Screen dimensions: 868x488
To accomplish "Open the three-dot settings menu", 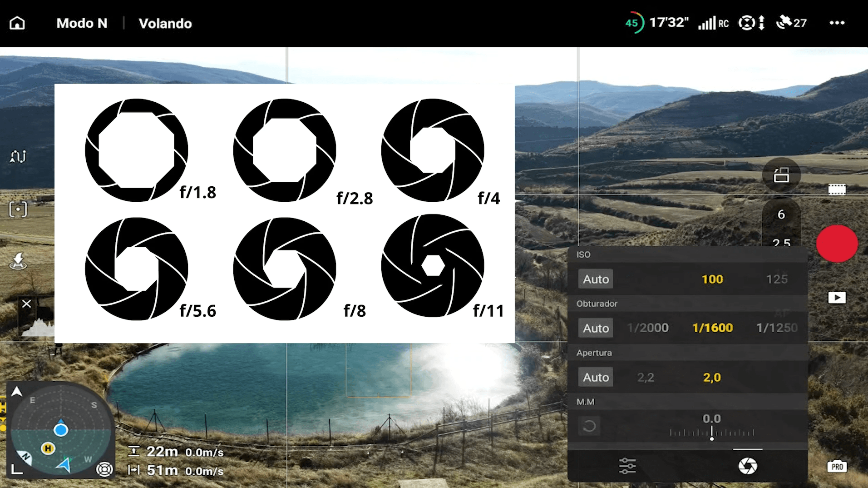I will click(837, 23).
